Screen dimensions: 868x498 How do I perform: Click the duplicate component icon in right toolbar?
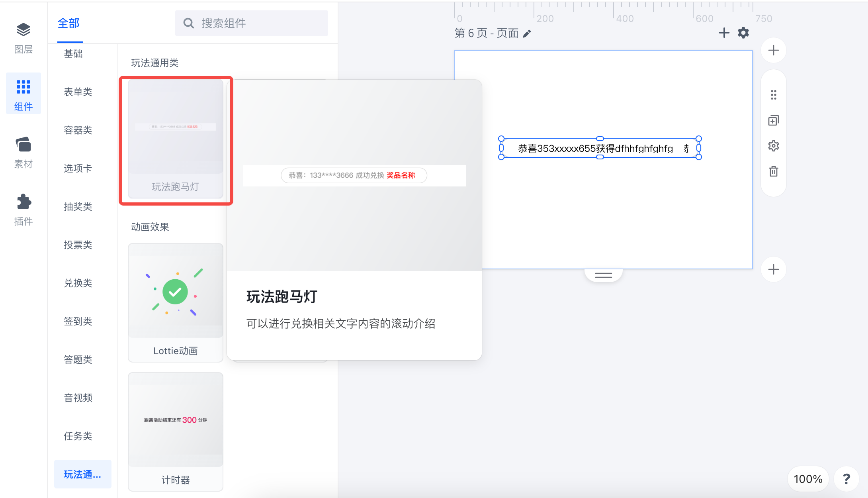(773, 120)
